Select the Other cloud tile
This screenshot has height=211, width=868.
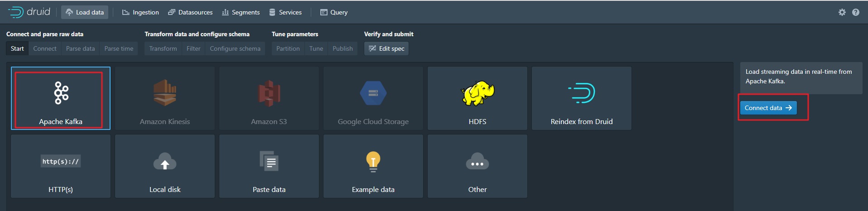(x=477, y=166)
